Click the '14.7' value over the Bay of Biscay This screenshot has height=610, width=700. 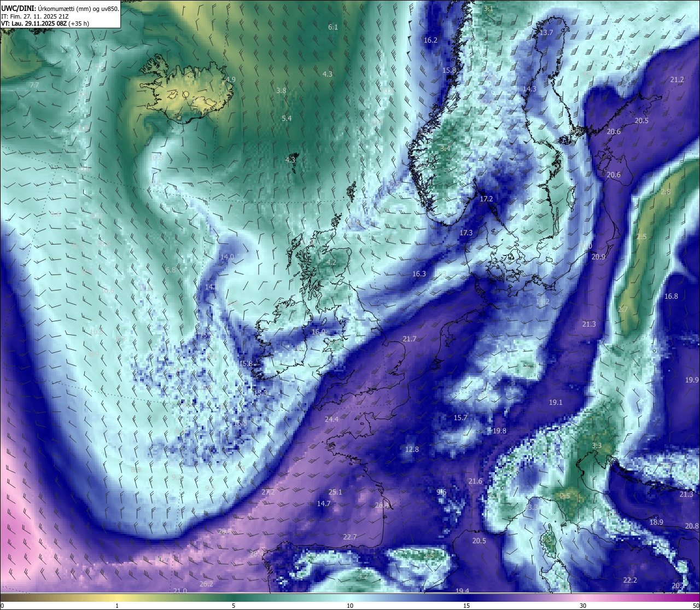coord(324,503)
